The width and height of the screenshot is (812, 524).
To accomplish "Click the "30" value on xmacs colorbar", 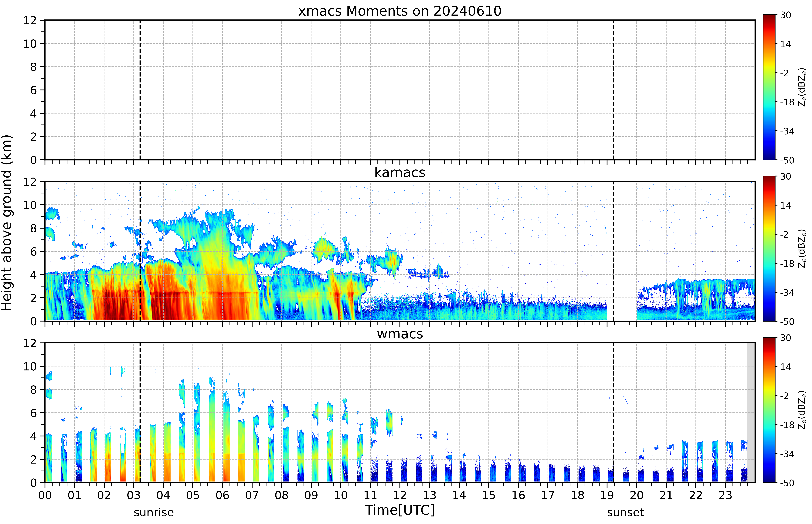I will [x=785, y=15].
